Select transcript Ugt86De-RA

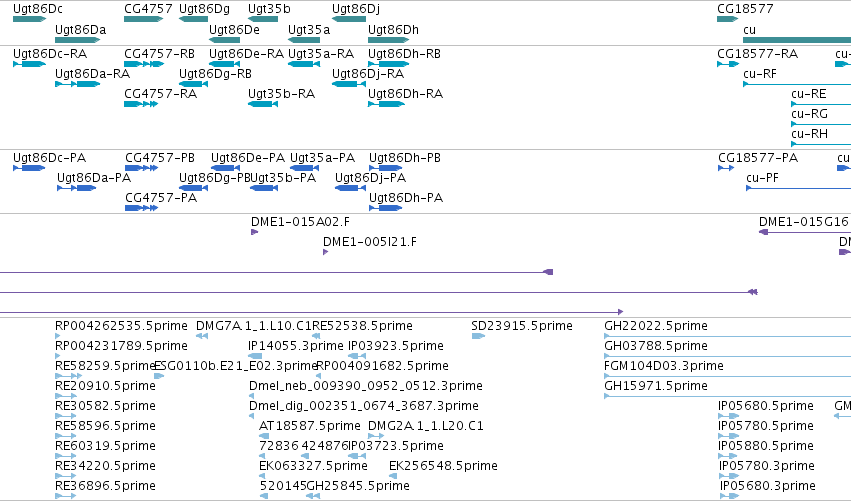click(224, 64)
